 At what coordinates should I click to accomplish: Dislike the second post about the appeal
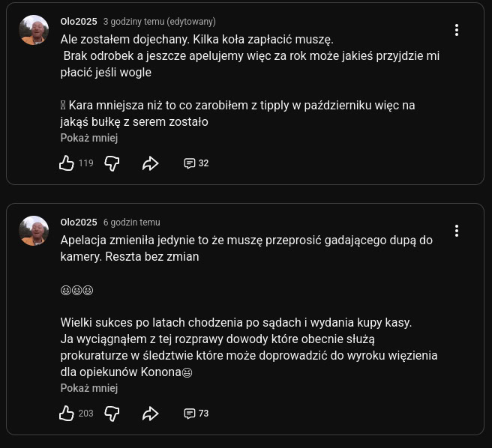click(x=112, y=413)
